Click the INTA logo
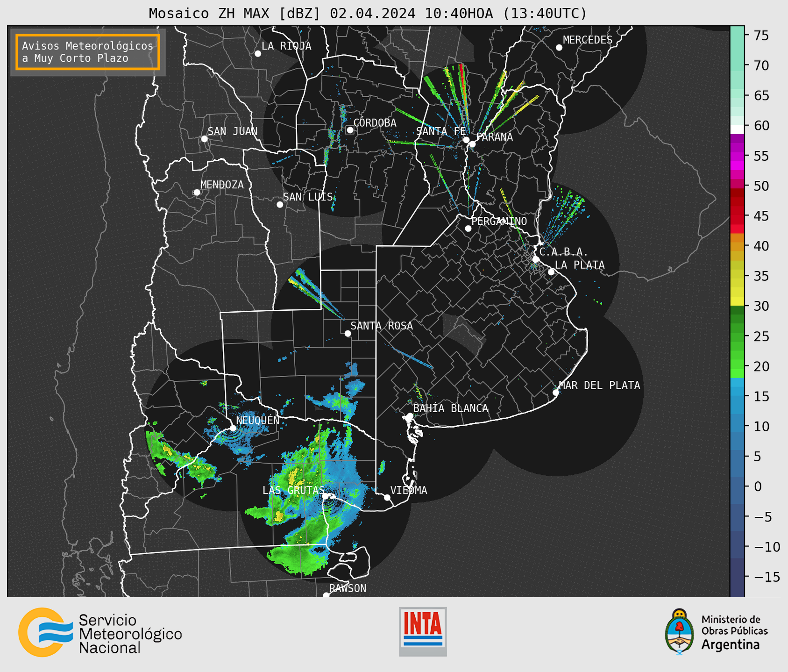The width and height of the screenshot is (788, 672). tap(423, 631)
